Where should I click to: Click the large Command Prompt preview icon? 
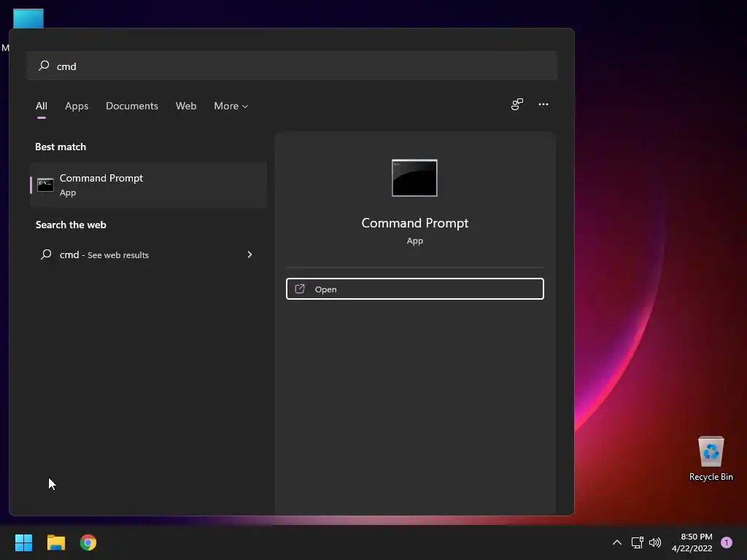coord(414,178)
